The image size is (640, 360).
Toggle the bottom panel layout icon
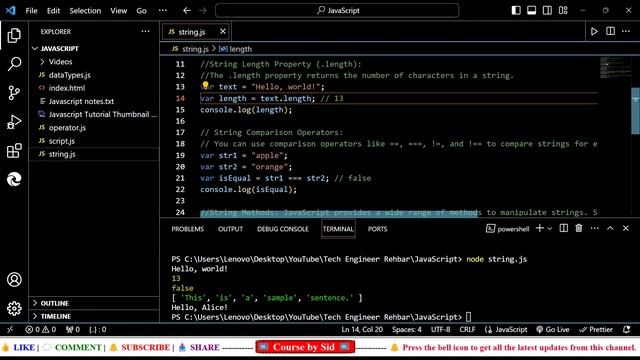pos(531,11)
